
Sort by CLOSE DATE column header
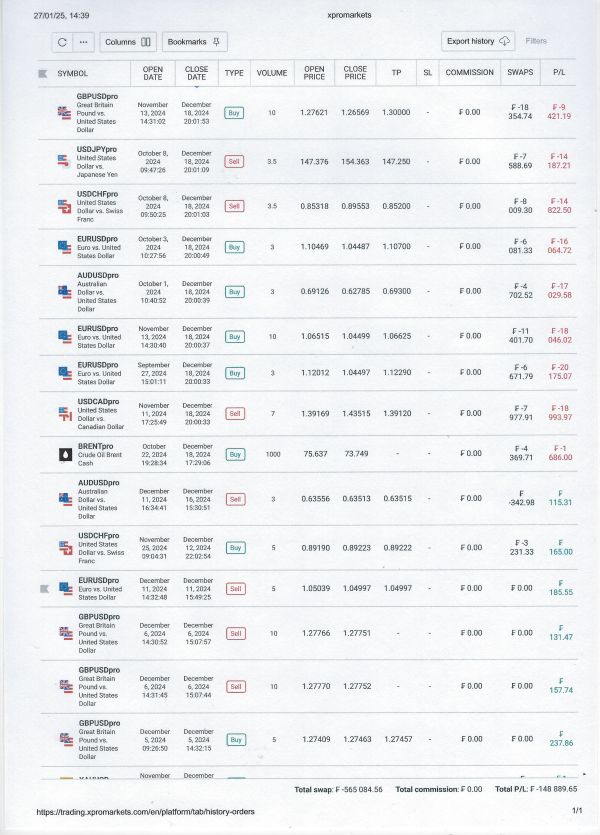196,73
